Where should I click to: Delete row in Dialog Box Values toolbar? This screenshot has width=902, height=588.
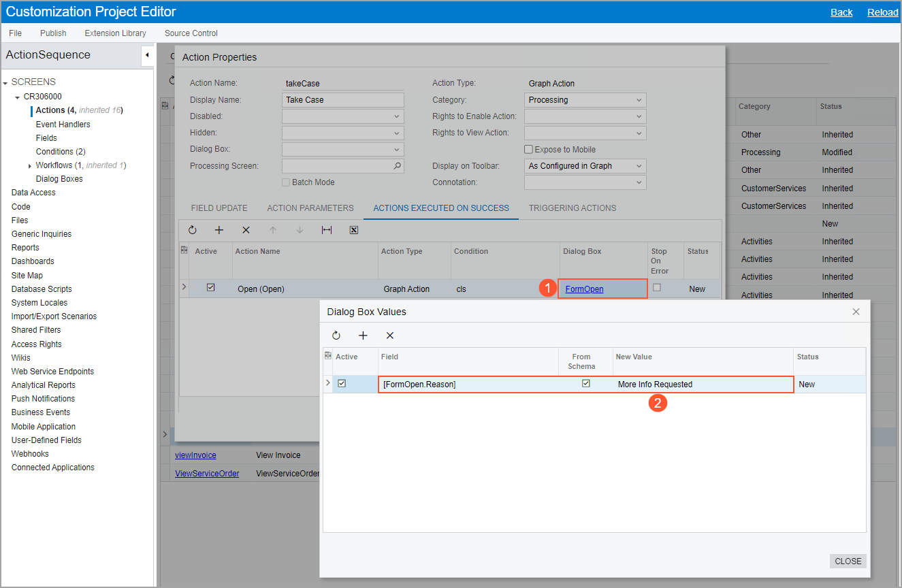[x=390, y=336]
